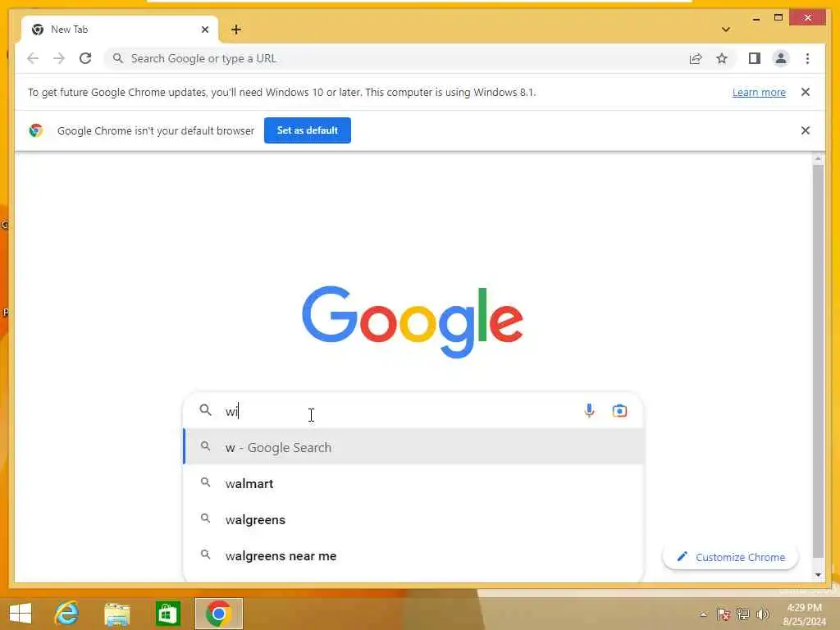
Task: Open the Learn more link
Action: click(759, 92)
